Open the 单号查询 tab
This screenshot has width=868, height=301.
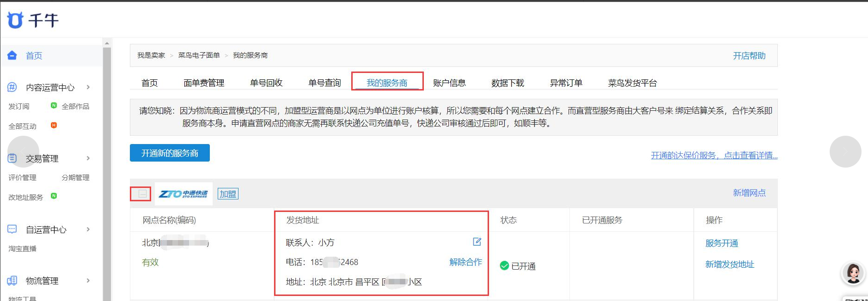click(324, 83)
